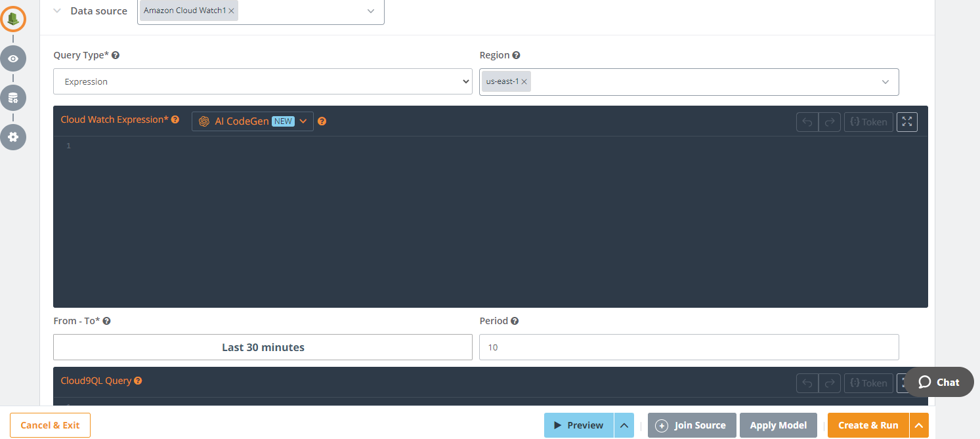This screenshot has height=439, width=980.
Task: Open the Query Type Expression dropdown
Action: pos(263,81)
